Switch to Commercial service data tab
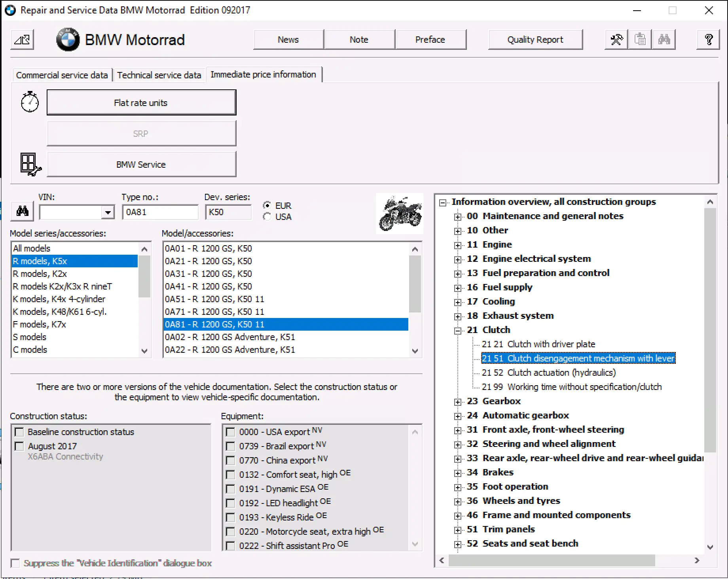 (62, 75)
